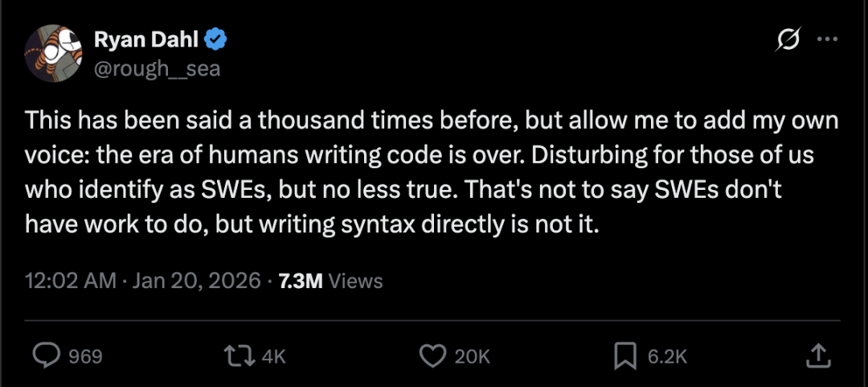This screenshot has height=387, width=868.
Task: Click the blue verified badge checkmark
Action: tap(218, 39)
